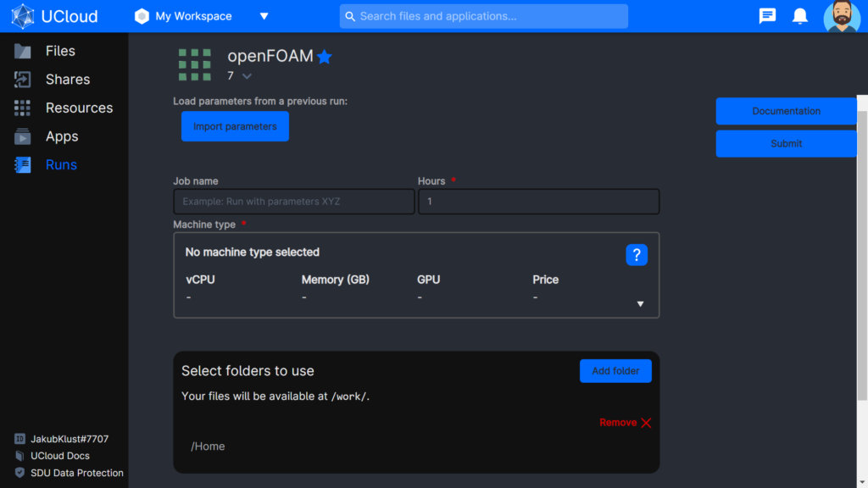Click the No machine type selected box
The image size is (868, 488).
[416, 275]
